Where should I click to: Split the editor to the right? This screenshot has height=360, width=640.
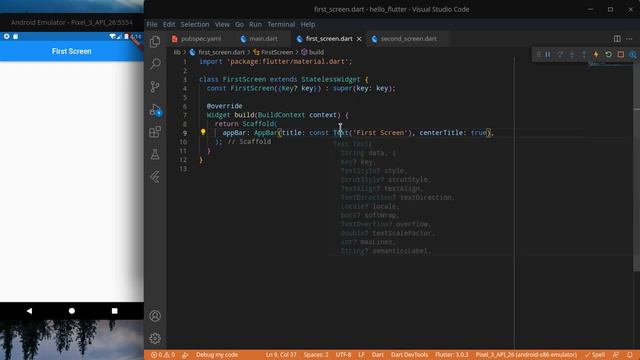pos(617,39)
